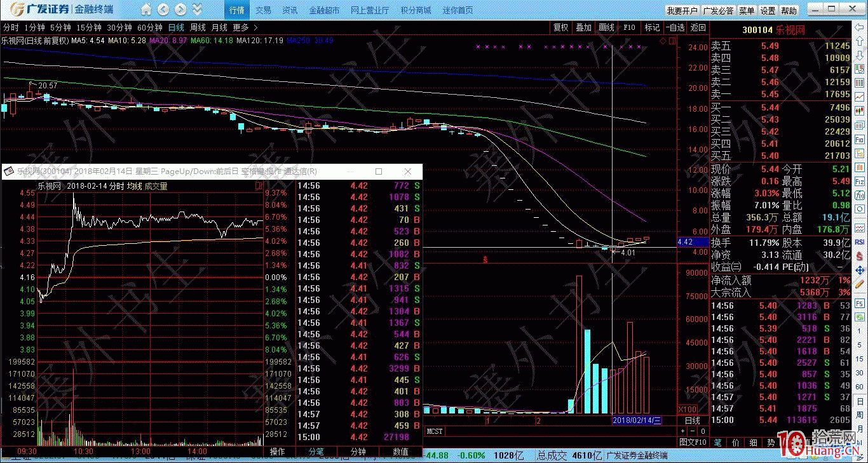Select the 价 price tab in quote panel
This screenshot has width=868, height=463.
[736, 442]
